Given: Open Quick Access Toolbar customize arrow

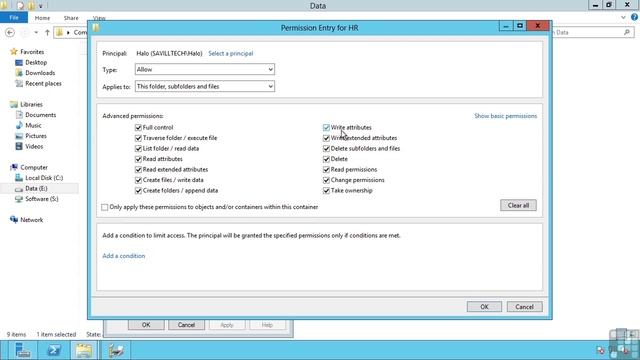Looking at the screenshot, I should 40,6.
